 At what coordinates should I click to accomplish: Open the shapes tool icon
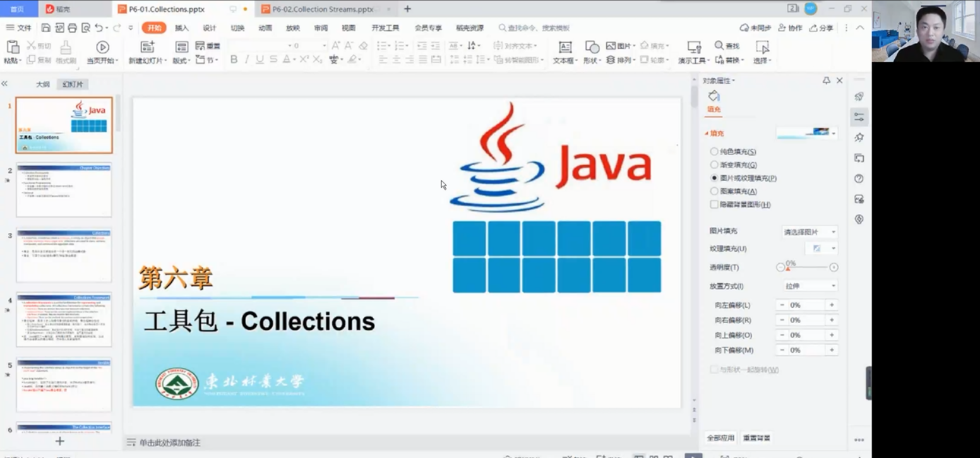pos(592,47)
